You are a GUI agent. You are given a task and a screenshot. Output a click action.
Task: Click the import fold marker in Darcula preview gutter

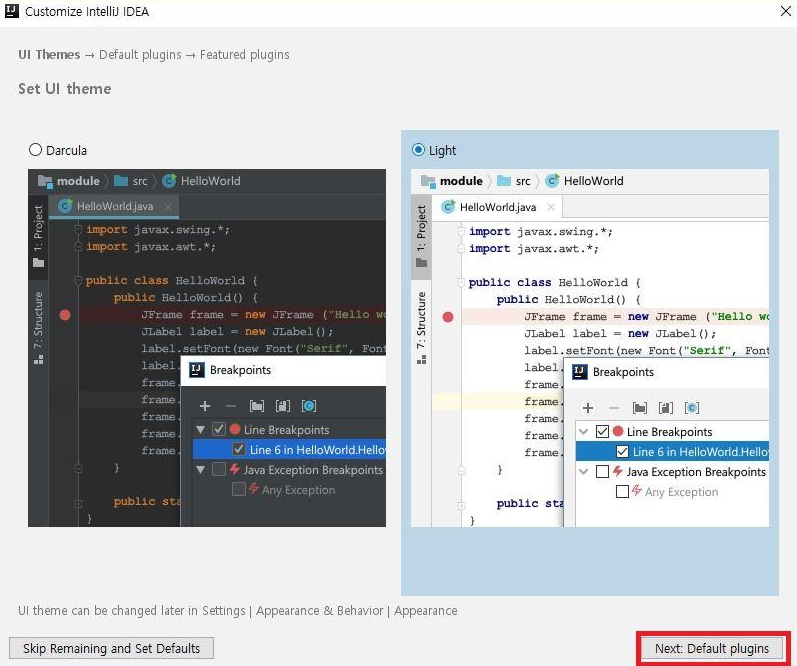click(x=78, y=229)
